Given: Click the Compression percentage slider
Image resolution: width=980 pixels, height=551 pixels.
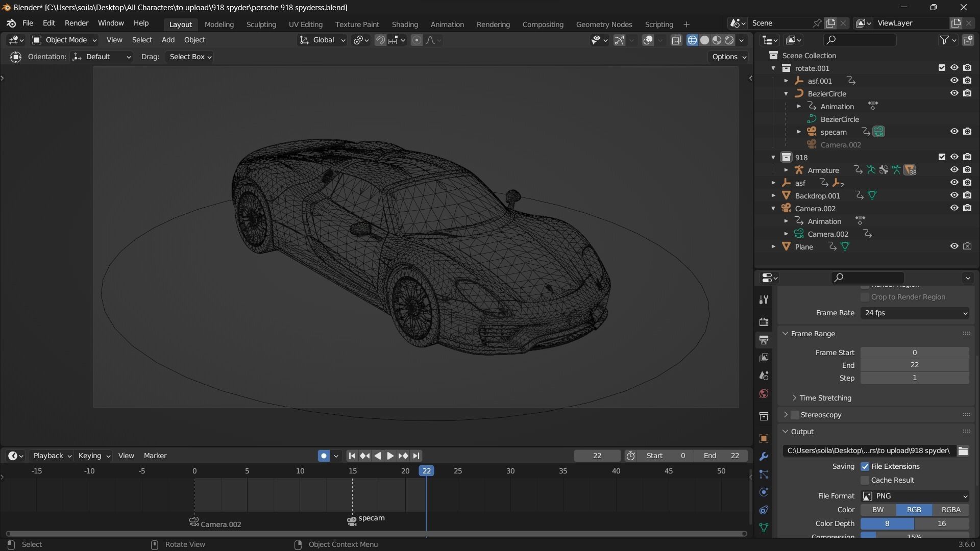Looking at the screenshot, I should (x=915, y=536).
